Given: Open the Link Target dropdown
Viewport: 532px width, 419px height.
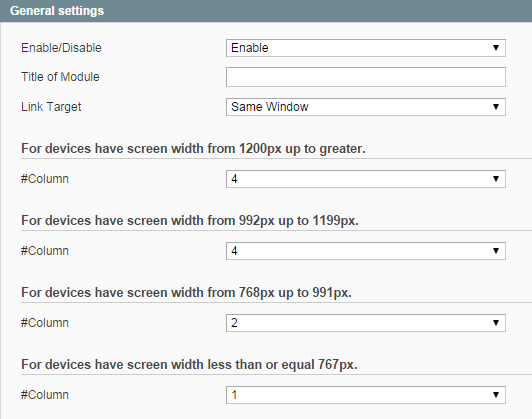Looking at the screenshot, I should [x=366, y=107].
